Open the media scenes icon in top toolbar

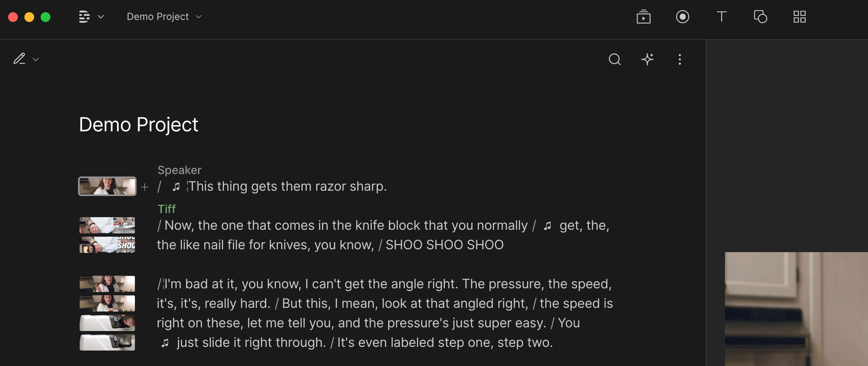pyautogui.click(x=643, y=17)
